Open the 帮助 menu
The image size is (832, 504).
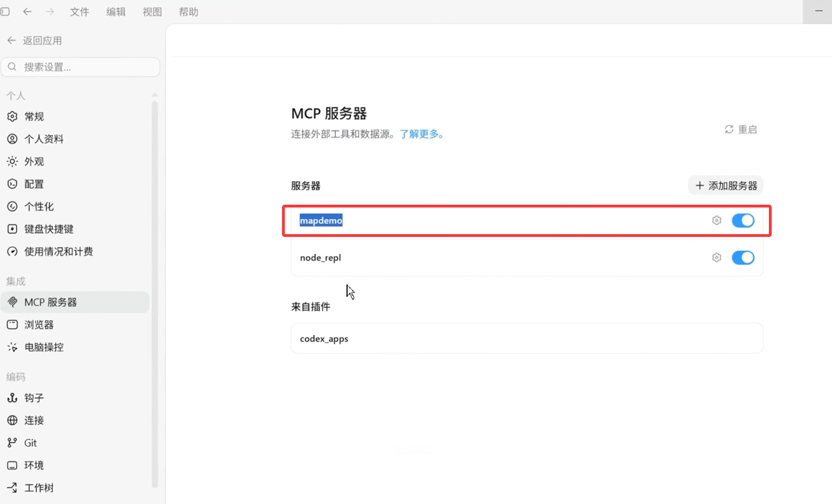coord(189,12)
